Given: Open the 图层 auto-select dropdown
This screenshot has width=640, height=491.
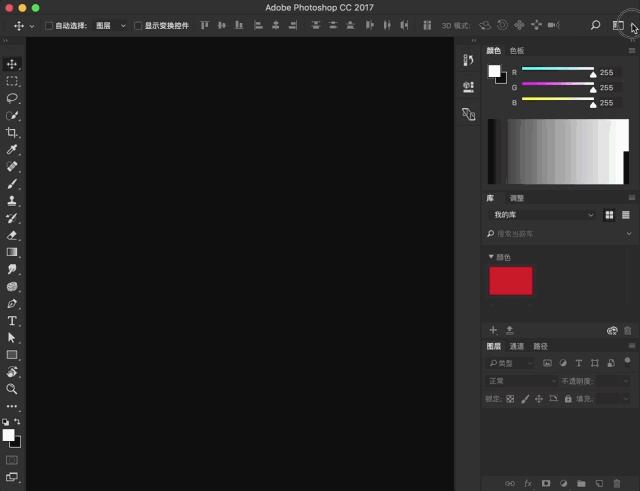Looking at the screenshot, I should (111, 26).
